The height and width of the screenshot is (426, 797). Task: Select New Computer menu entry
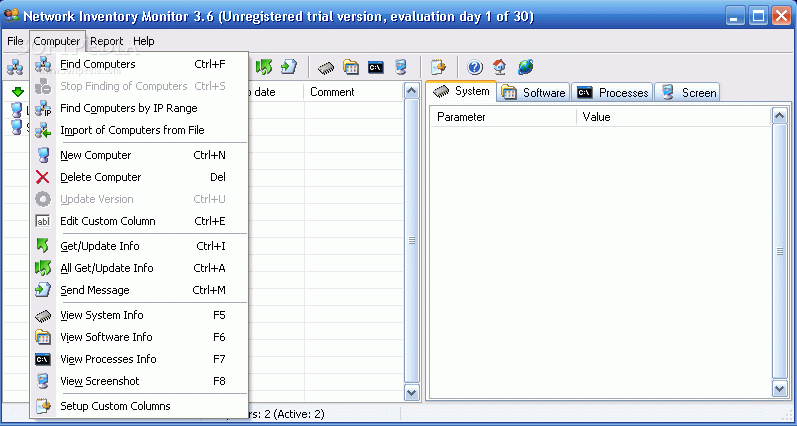[x=139, y=155]
